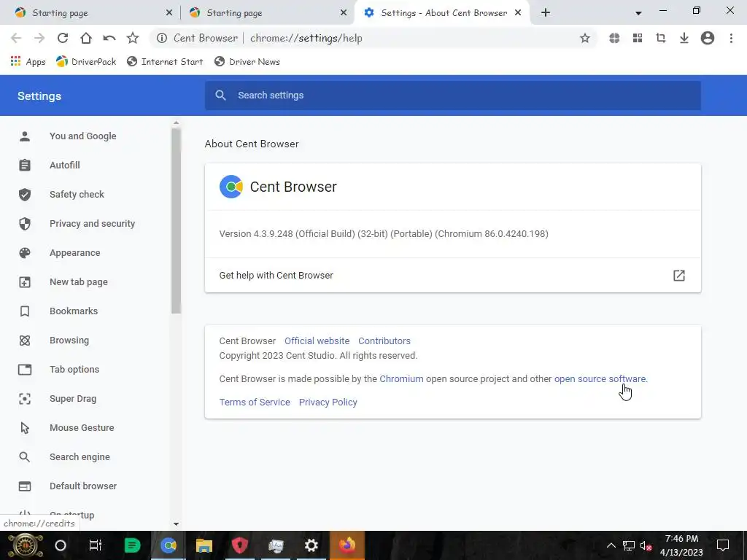Click the Get help external link icon
Image resolution: width=747 pixels, height=560 pixels.
[679, 275]
